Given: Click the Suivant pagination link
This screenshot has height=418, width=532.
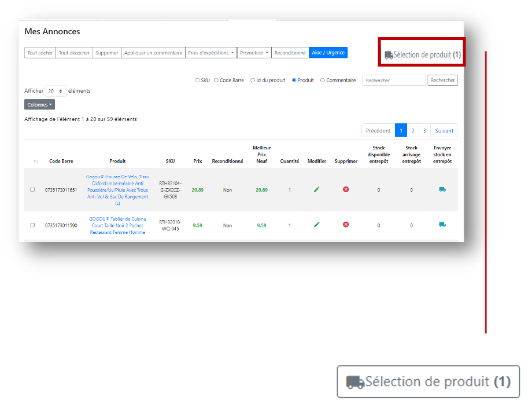Looking at the screenshot, I should tap(444, 130).
